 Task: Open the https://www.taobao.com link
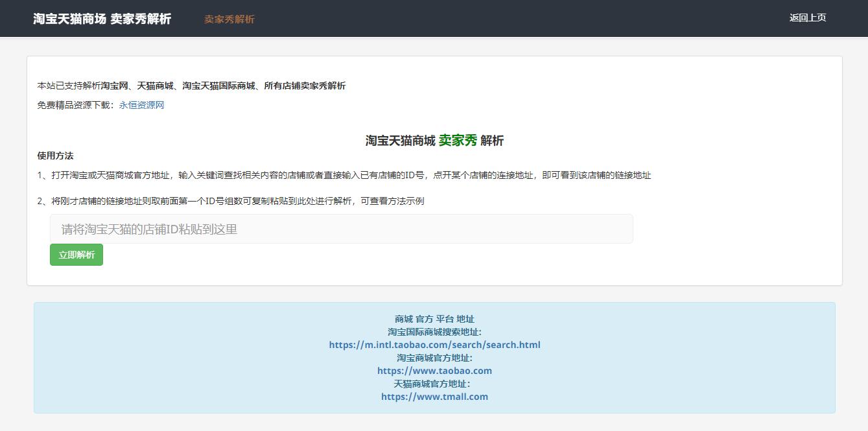[x=434, y=371]
